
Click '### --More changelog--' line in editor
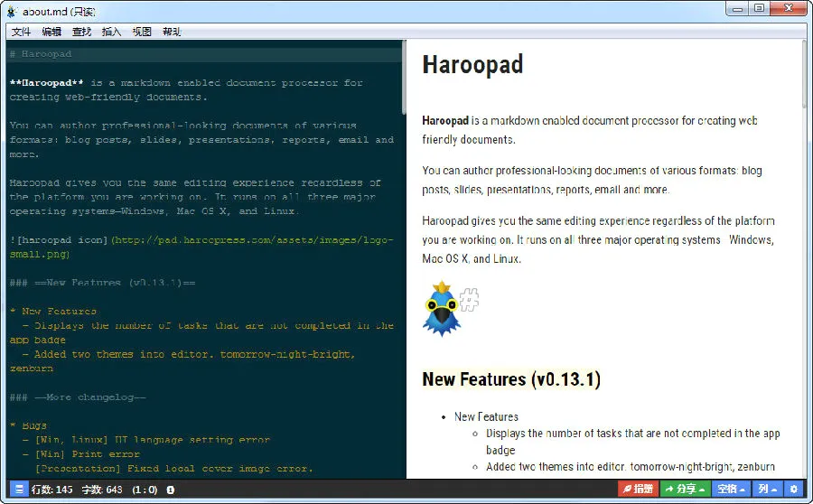(x=78, y=397)
